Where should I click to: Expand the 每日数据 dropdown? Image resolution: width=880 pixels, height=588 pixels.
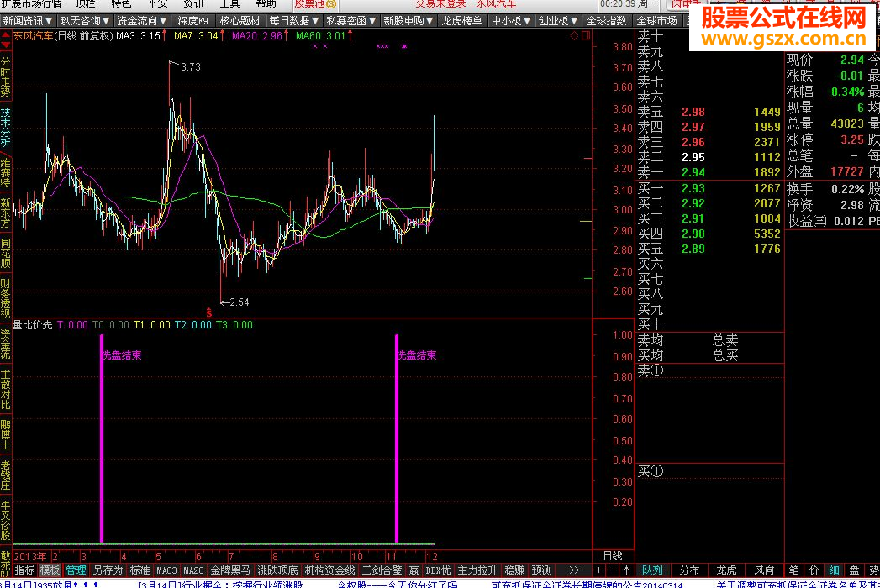pos(294,21)
